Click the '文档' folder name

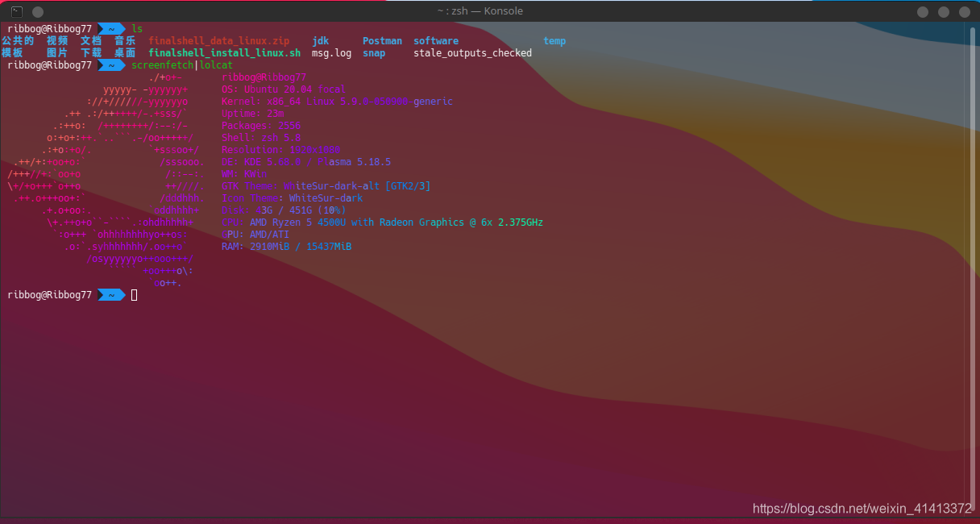point(91,41)
